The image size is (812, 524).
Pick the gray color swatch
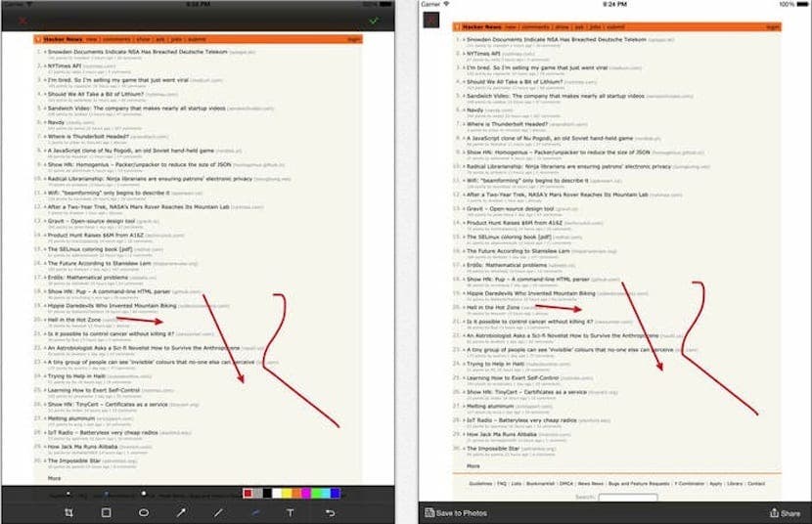click(257, 494)
